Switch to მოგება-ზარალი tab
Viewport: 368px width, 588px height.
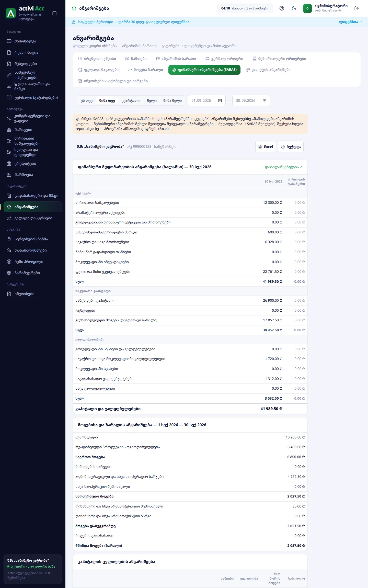[145, 70]
